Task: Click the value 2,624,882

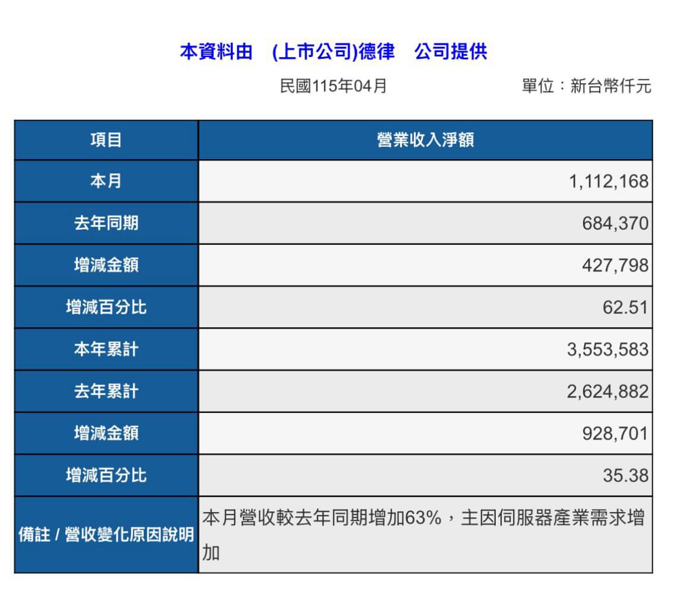Action: (607, 391)
